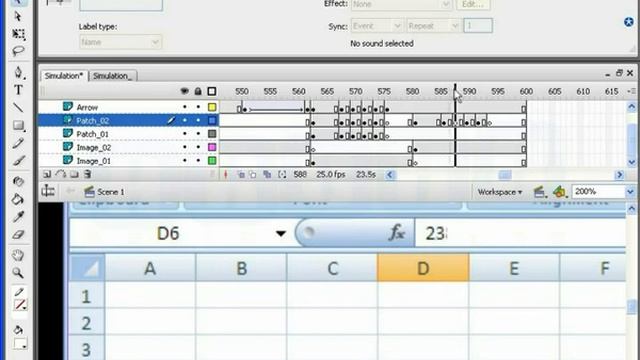Toggle Show All Layers as Outlines icon
Screen dimensions: 640x360
pyautogui.click(x=211, y=91)
